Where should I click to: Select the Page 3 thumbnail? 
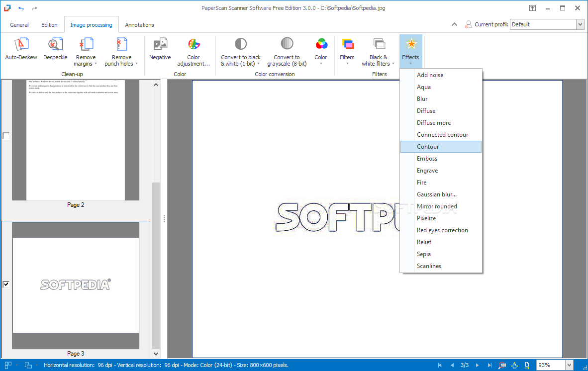coord(76,285)
